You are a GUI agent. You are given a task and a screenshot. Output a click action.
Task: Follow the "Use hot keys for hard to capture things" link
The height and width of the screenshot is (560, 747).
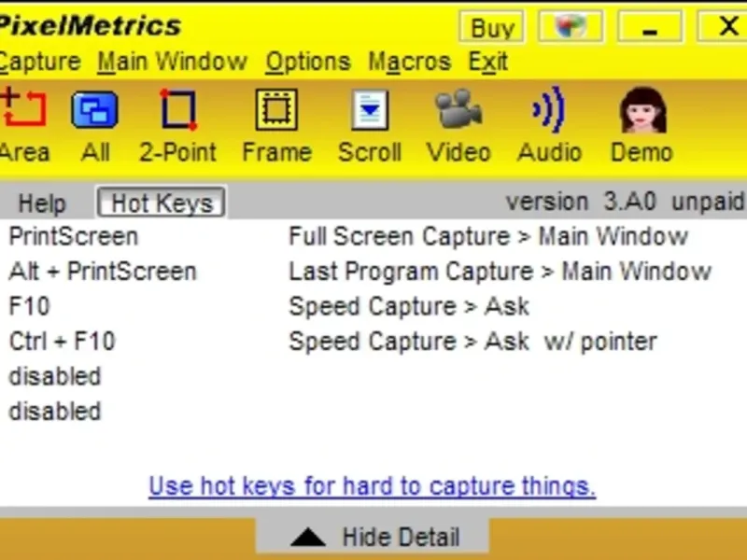click(372, 486)
